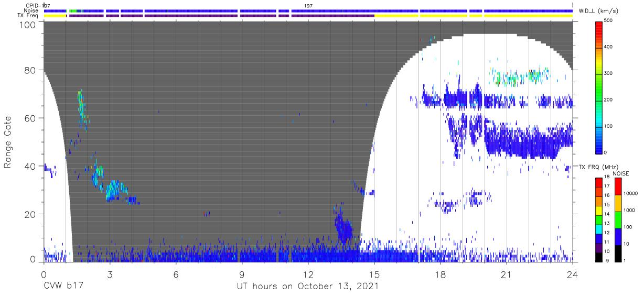This screenshot has height=297, width=644.
Task: Click the 197 CPID value at top center
Action: (308, 5)
